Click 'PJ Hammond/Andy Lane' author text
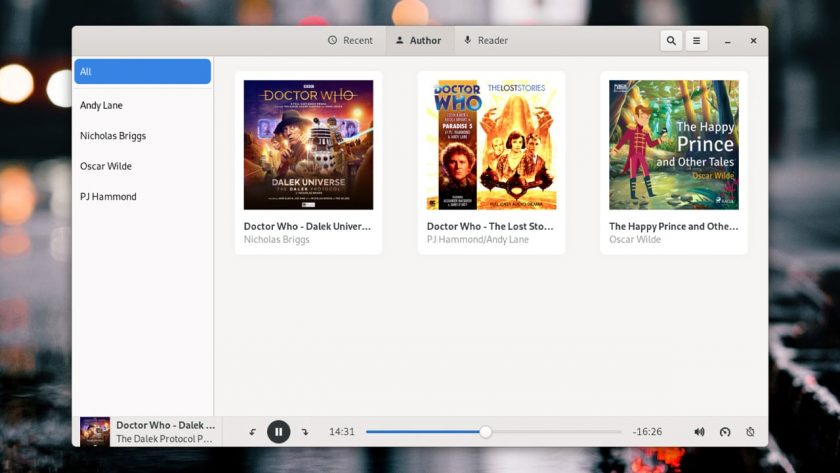 [x=478, y=239]
